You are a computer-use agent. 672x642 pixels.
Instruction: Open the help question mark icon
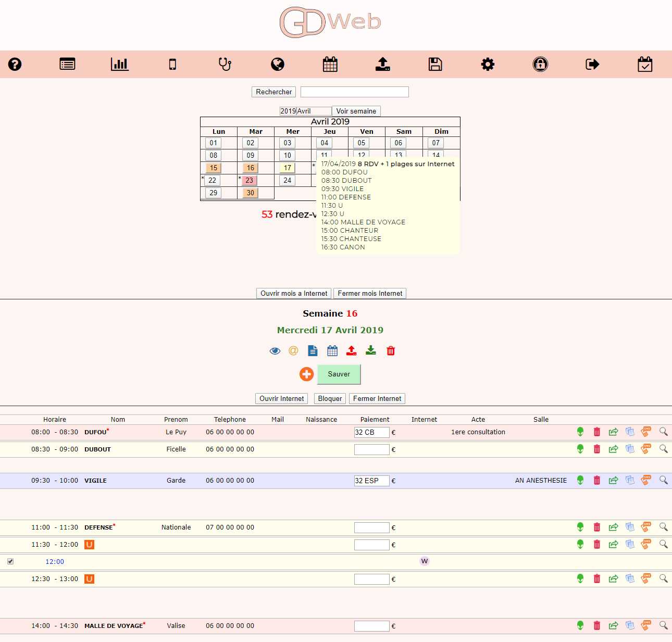[x=15, y=64]
